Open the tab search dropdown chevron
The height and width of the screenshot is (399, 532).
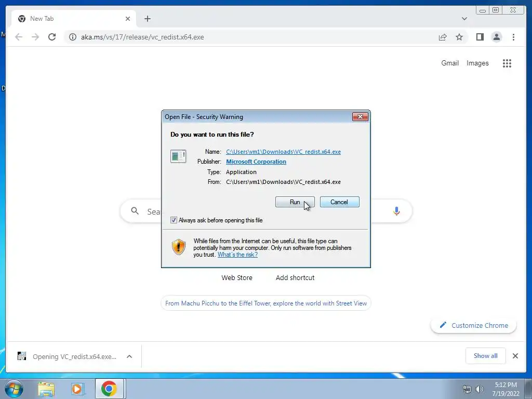[464, 19]
